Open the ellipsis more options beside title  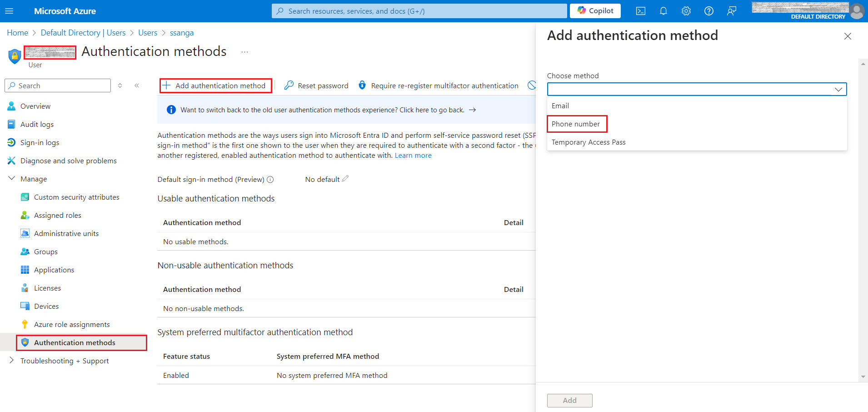tap(244, 52)
